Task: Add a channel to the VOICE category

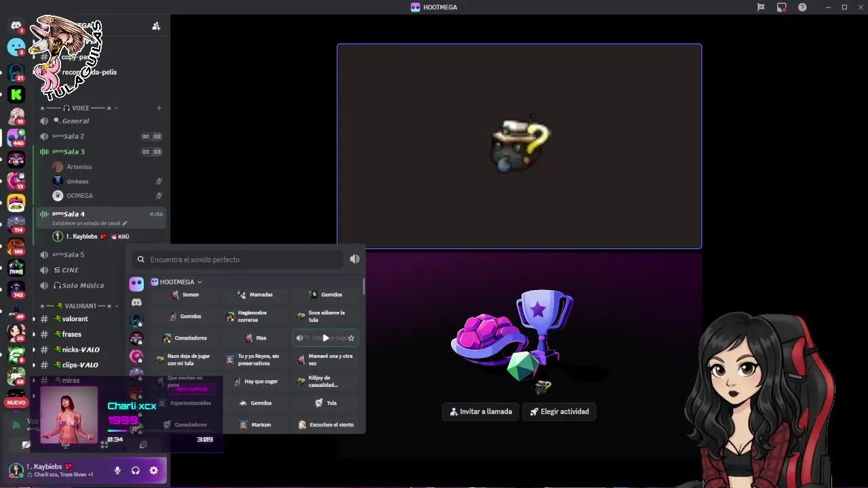Action: 159,108
